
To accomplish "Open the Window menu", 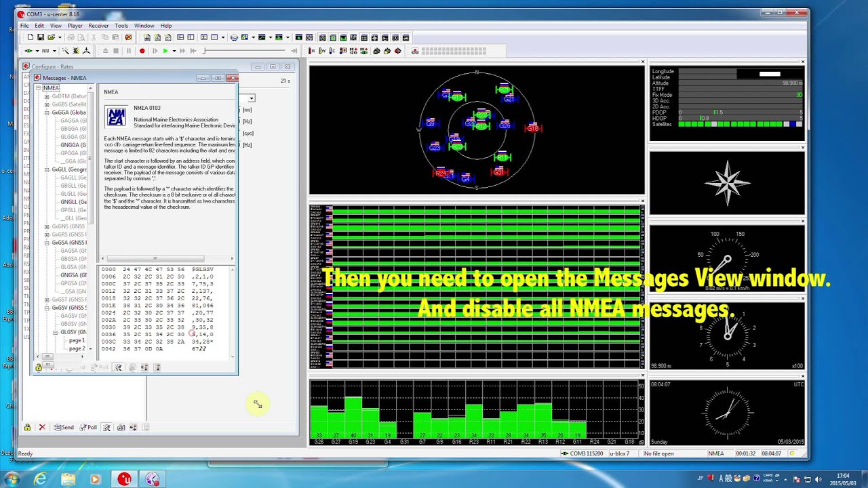I will (144, 26).
